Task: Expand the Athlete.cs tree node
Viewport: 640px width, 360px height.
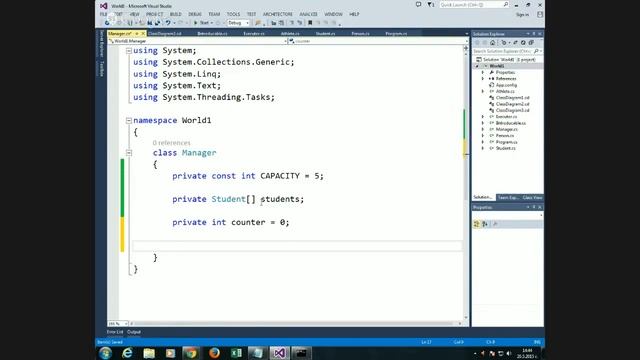Action: point(483,91)
